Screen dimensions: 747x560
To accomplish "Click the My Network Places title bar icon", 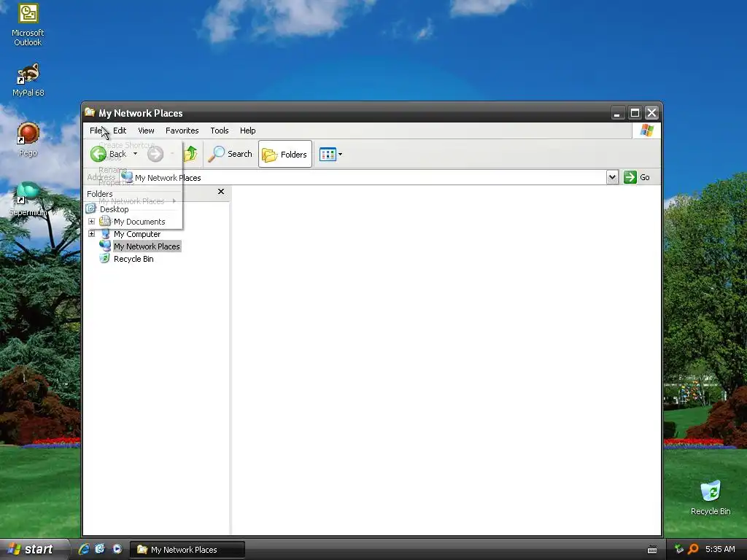I will click(x=90, y=112).
